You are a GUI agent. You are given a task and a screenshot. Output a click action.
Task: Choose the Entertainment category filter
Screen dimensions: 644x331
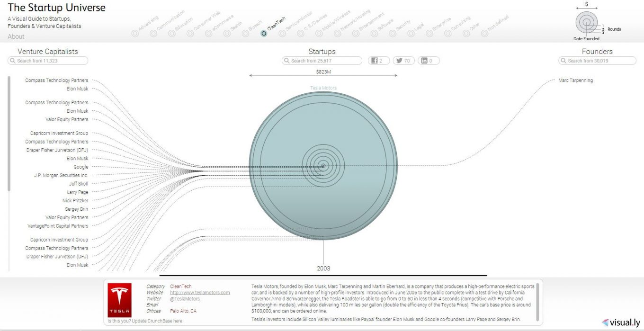point(356,34)
